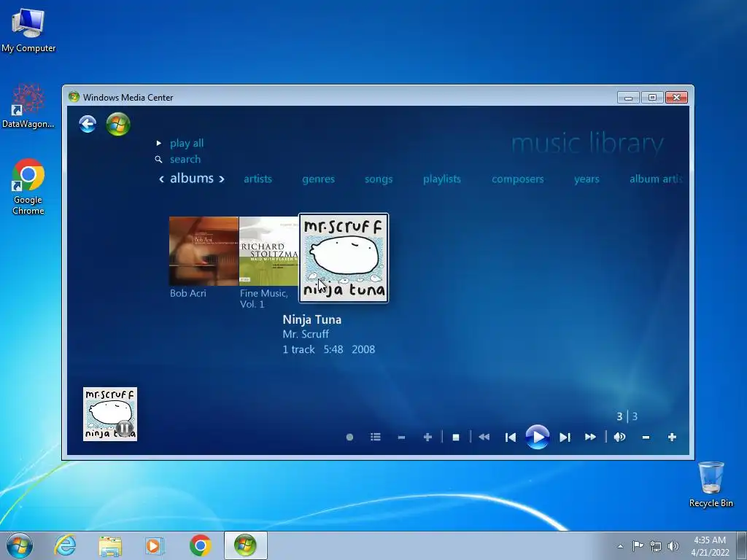Click the Bob Acri album label
The image size is (747, 560).
tap(188, 293)
